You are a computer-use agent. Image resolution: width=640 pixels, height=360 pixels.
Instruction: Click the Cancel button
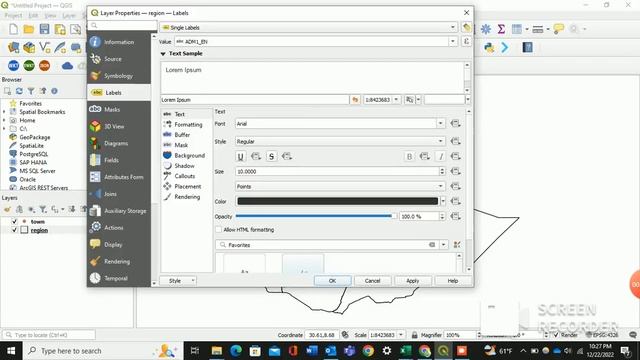coord(372,281)
